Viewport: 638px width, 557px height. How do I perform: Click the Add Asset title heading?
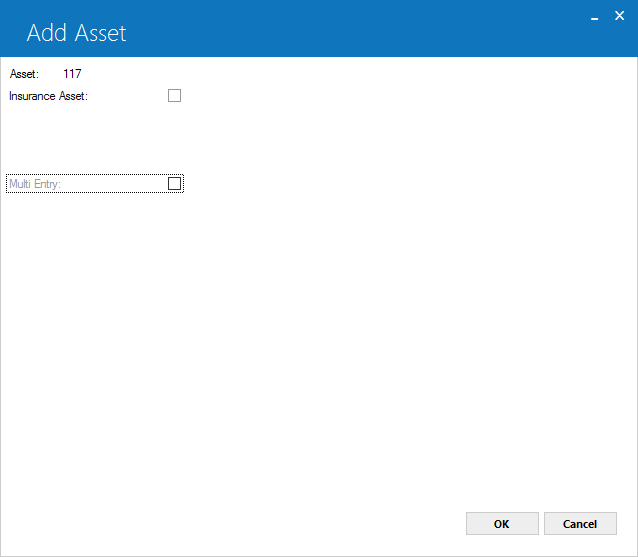click(76, 33)
